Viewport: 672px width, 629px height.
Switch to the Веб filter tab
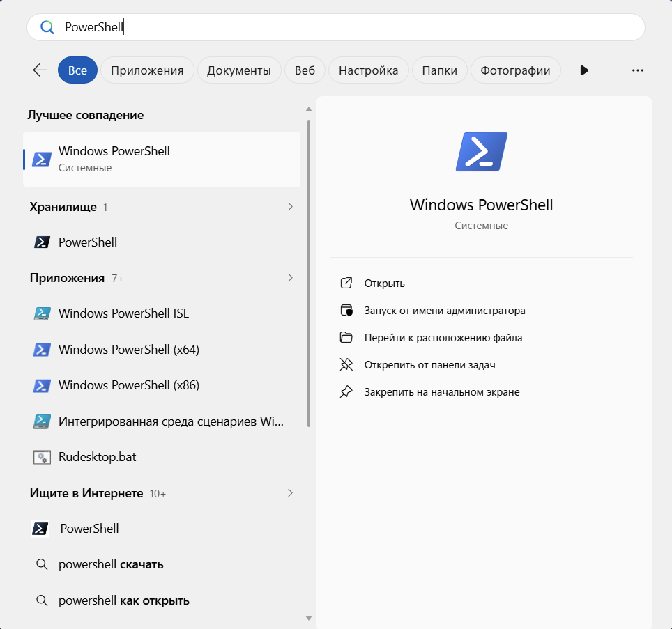pyautogui.click(x=305, y=70)
